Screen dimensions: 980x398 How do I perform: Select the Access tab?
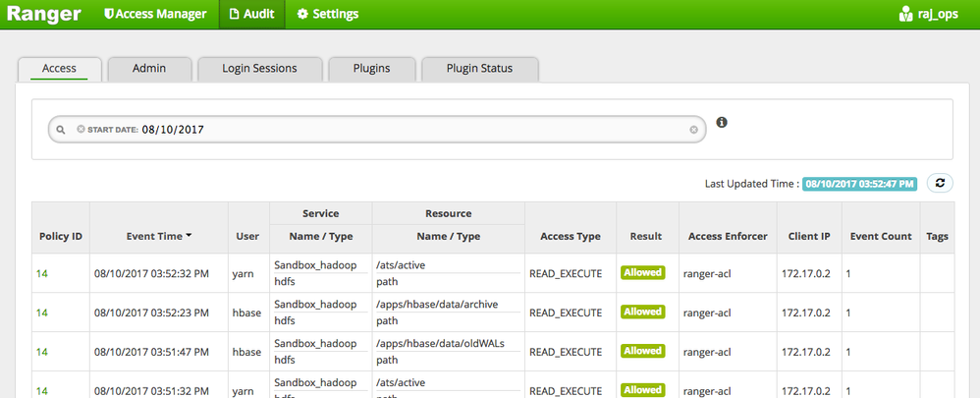(59, 69)
